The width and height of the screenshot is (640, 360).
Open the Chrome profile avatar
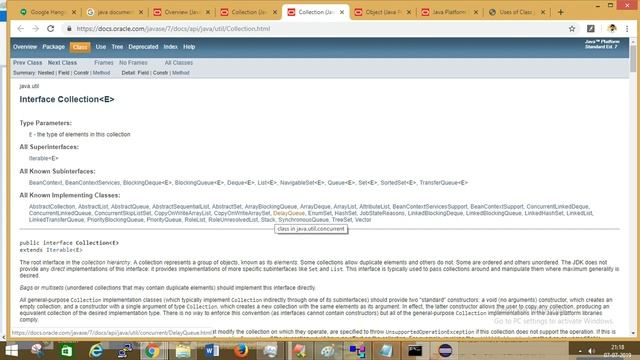click(x=612, y=29)
